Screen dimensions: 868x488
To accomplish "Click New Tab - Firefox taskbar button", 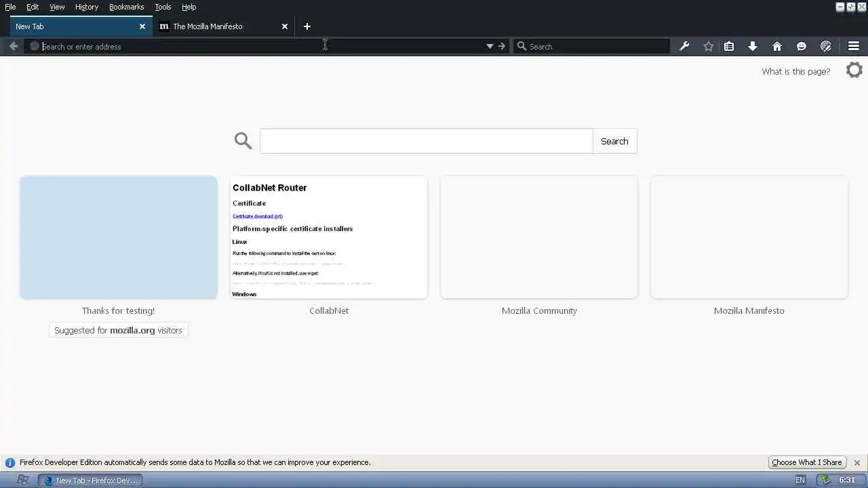I will (90, 481).
